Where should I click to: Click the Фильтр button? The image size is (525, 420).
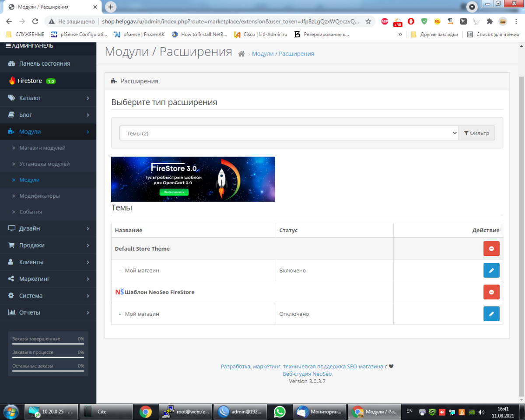coord(476,133)
